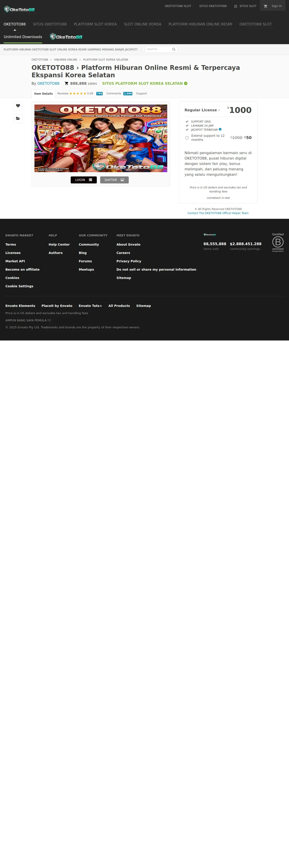289x868 pixels.
Task: Open SLOT ONLINE KOREA nav item
Action: coord(143,24)
